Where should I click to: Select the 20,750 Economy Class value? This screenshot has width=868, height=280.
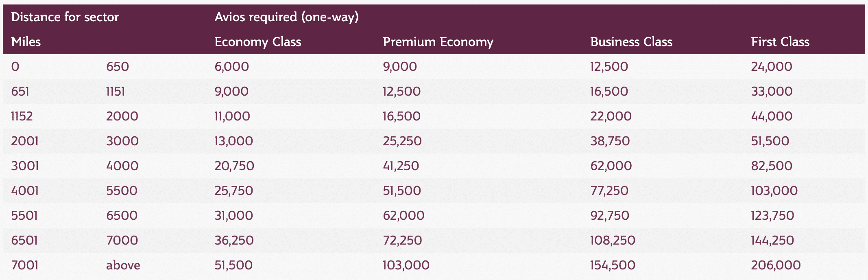[x=234, y=166]
